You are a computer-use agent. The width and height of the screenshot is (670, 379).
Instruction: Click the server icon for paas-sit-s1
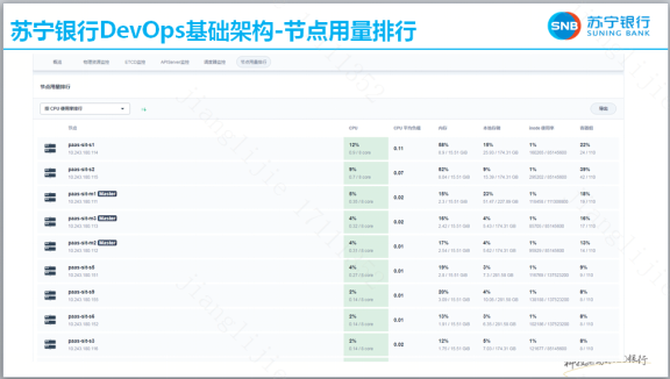click(50, 148)
